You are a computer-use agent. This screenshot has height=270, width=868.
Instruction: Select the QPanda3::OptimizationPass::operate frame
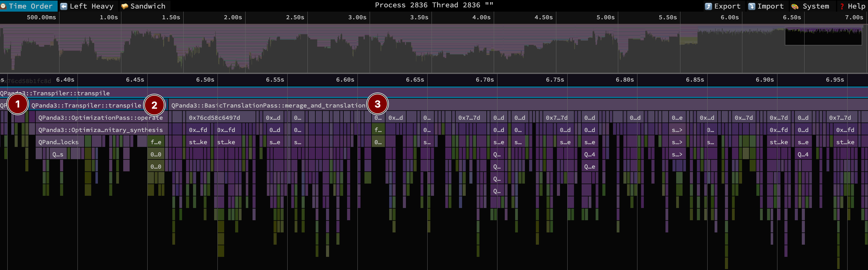click(100, 118)
